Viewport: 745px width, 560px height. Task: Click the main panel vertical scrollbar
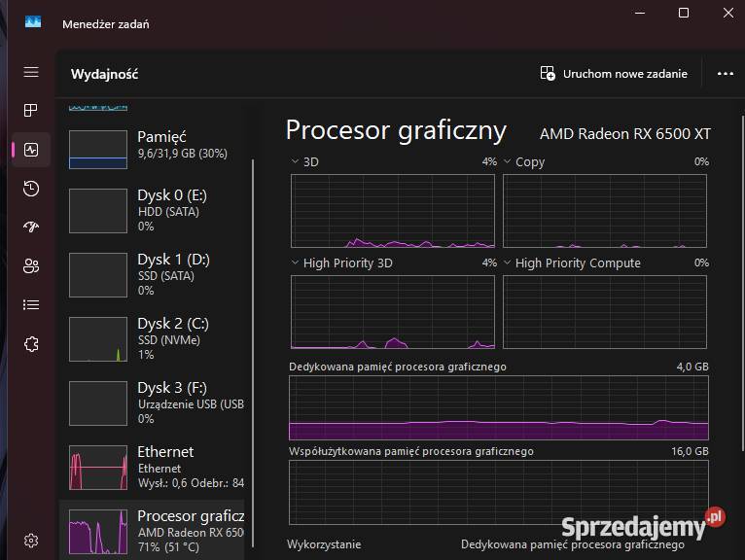(743, 283)
